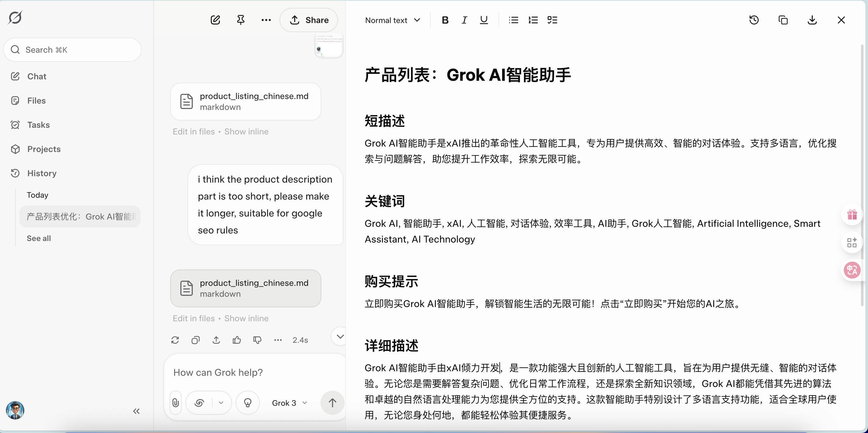Share the response via upload icon

click(216, 340)
